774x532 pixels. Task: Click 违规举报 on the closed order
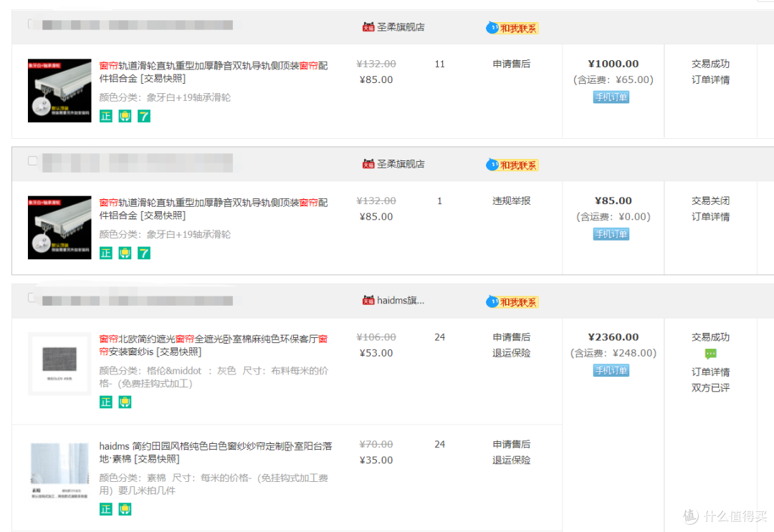[512, 201]
